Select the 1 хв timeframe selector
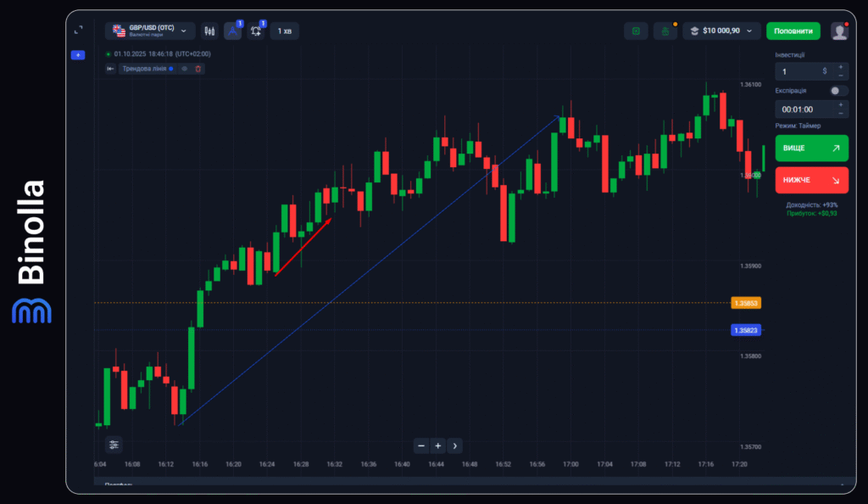868x504 pixels. click(x=284, y=31)
